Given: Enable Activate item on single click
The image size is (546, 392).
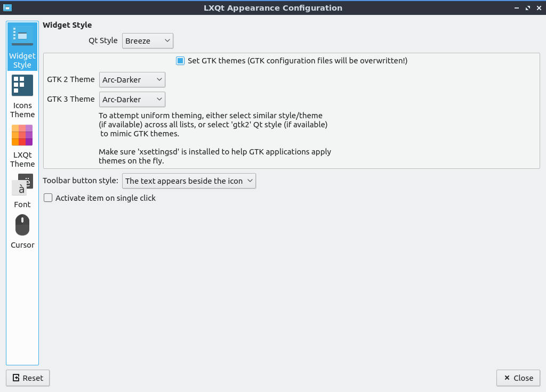Looking at the screenshot, I should [x=48, y=198].
